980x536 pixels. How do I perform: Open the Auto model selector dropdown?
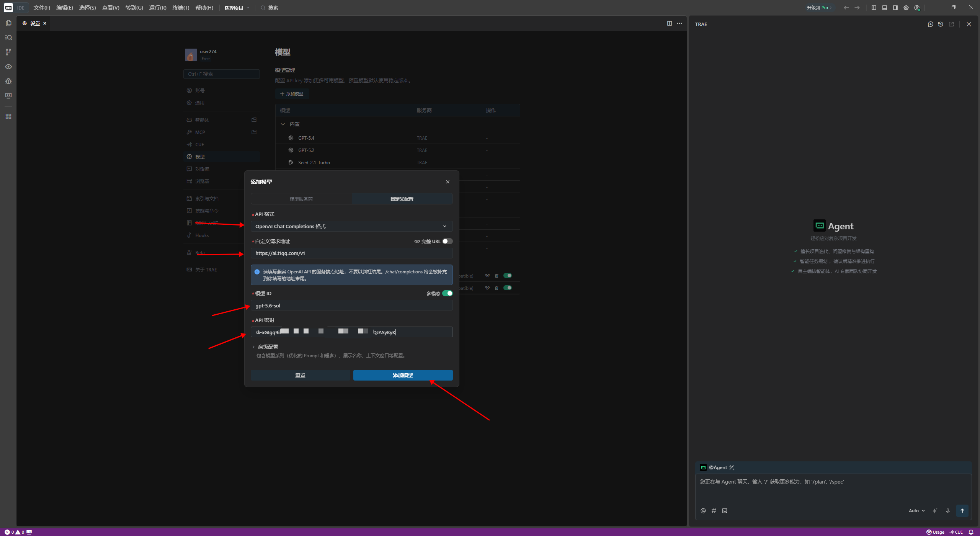(916, 511)
